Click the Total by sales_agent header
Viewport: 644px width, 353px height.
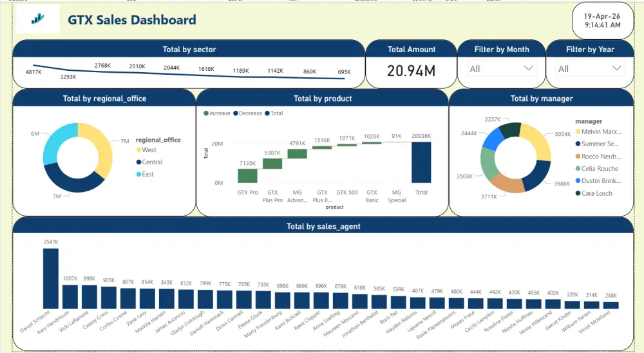click(323, 227)
